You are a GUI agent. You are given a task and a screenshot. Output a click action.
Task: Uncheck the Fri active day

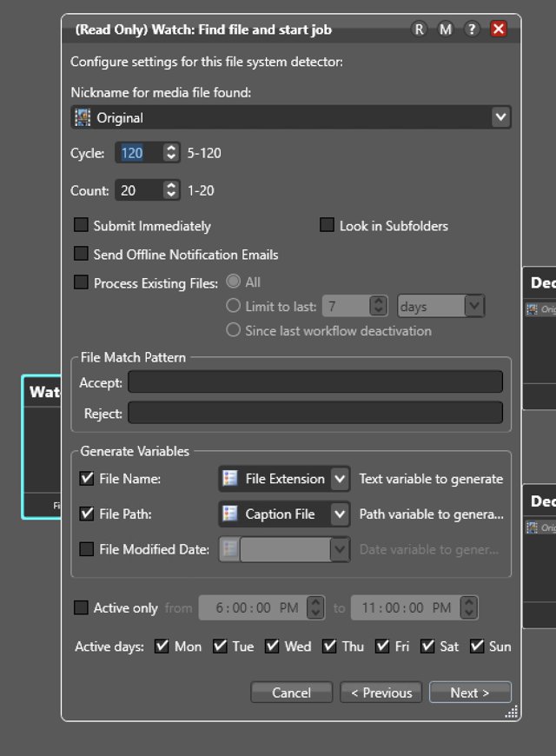point(382,646)
